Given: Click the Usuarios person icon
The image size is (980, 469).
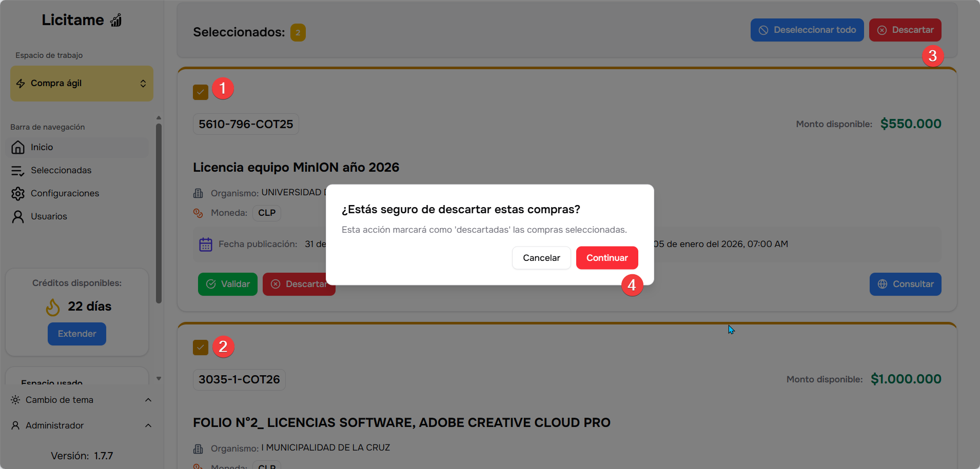Looking at the screenshot, I should (x=18, y=217).
